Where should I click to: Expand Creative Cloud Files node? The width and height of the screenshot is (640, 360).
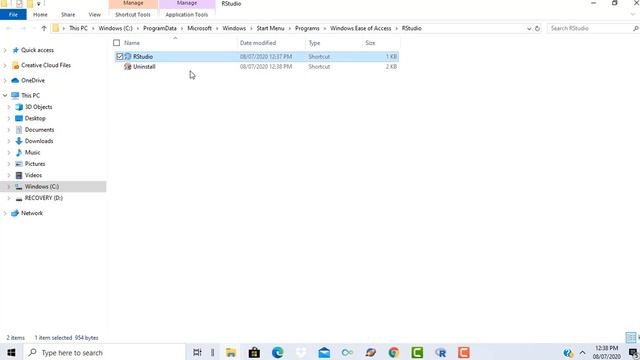point(5,65)
